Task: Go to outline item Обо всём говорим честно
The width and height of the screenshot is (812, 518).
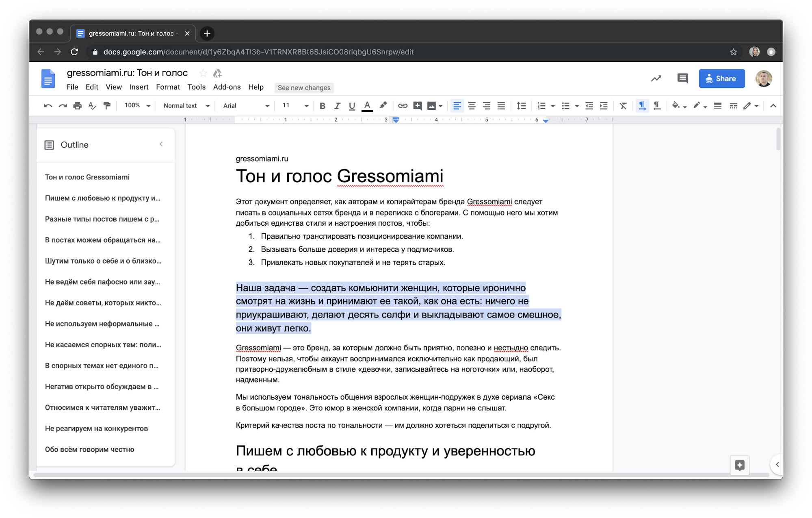Action: click(89, 449)
